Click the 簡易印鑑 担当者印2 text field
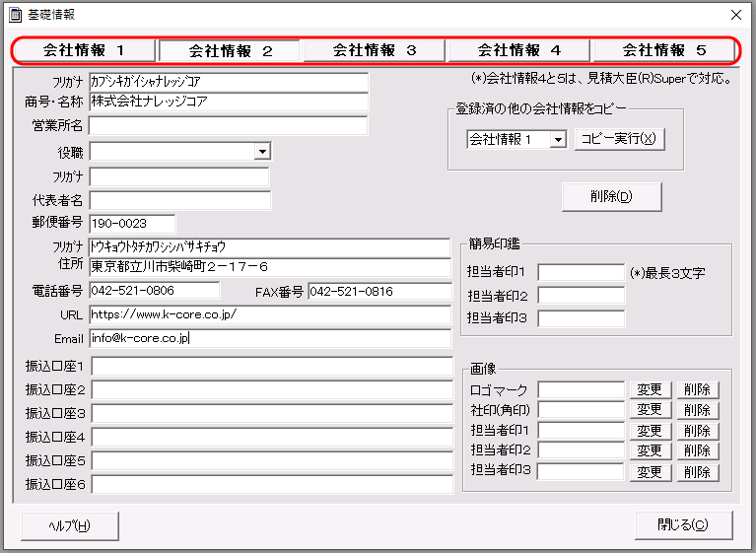The width and height of the screenshot is (756, 553). [581, 296]
